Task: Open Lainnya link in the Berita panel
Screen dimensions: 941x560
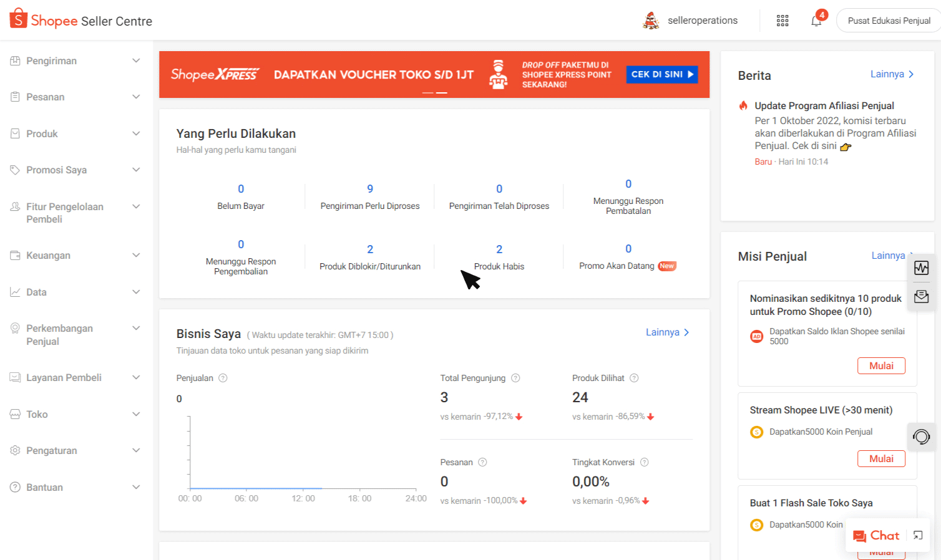Action: [892, 74]
